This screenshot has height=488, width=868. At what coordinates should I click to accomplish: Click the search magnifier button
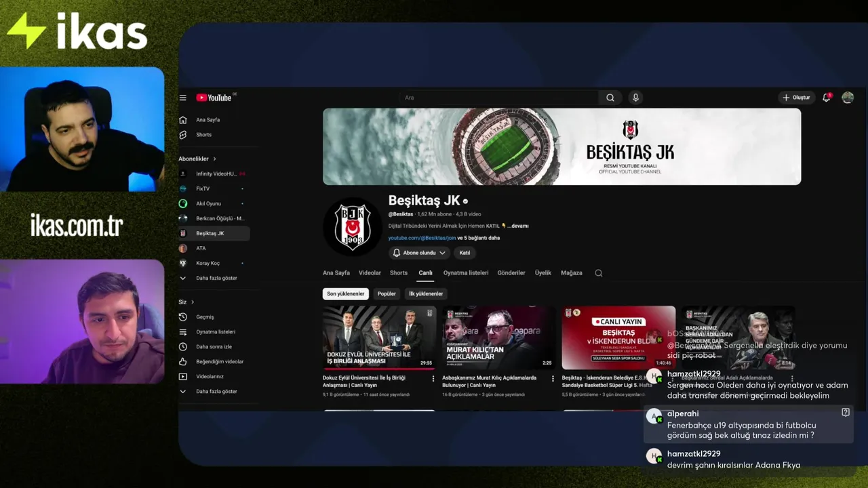coord(610,98)
